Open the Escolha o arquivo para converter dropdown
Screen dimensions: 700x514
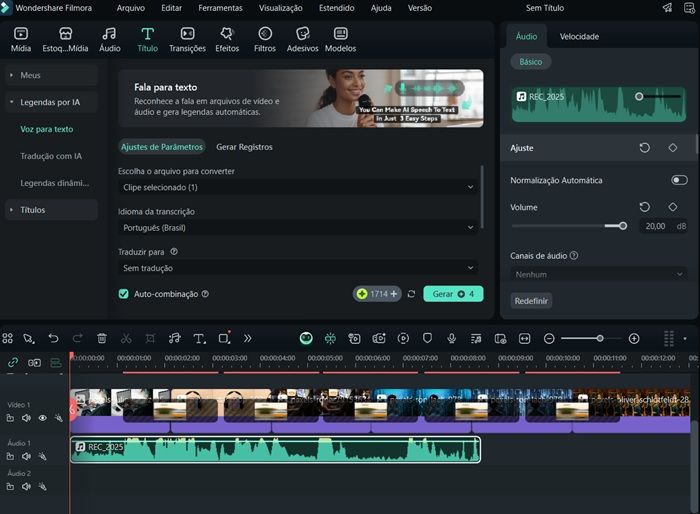[x=298, y=187]
